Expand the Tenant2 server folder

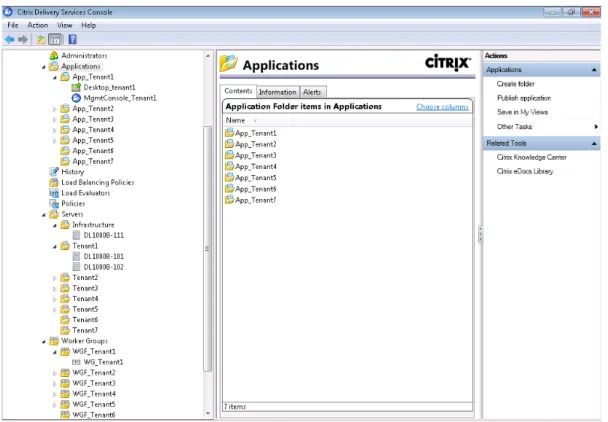click(x=55, y=278)
